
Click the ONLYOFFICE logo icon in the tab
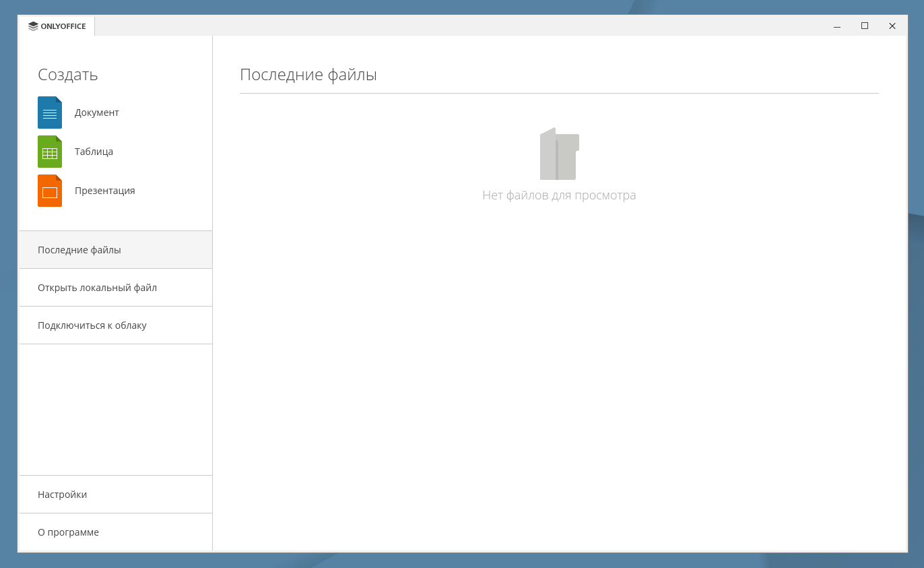pyautogui.click(x=33, y=26)
